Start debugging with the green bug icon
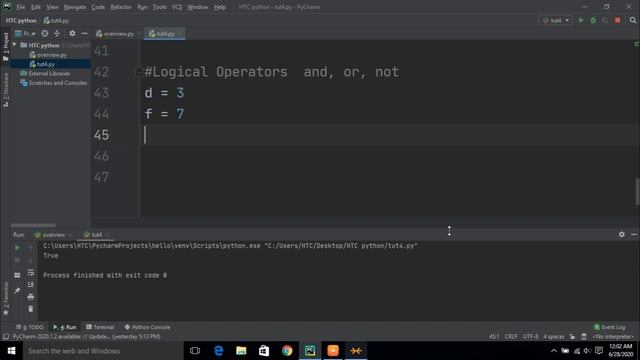The width and height of the screenshot is (640, 360). click(x=593, y=20)
